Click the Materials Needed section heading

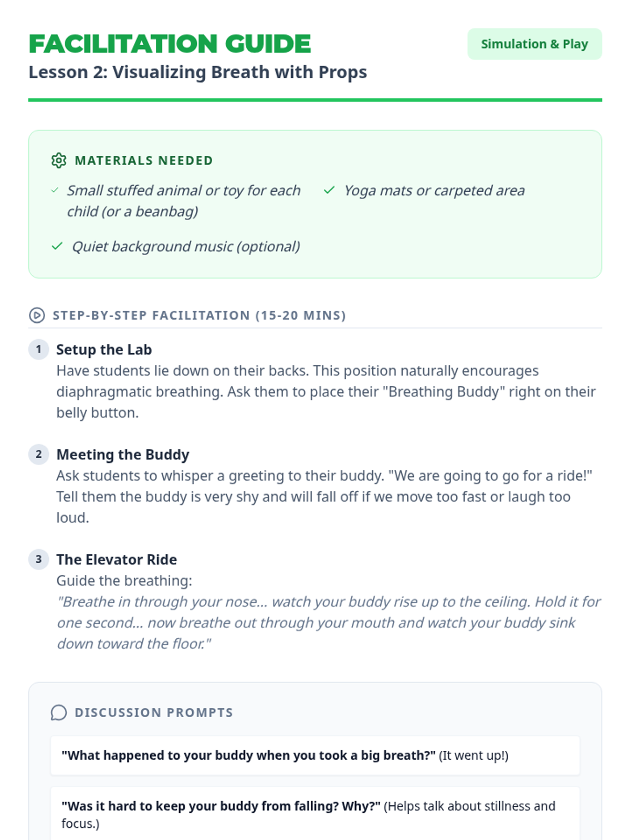[x=144, y=160]
